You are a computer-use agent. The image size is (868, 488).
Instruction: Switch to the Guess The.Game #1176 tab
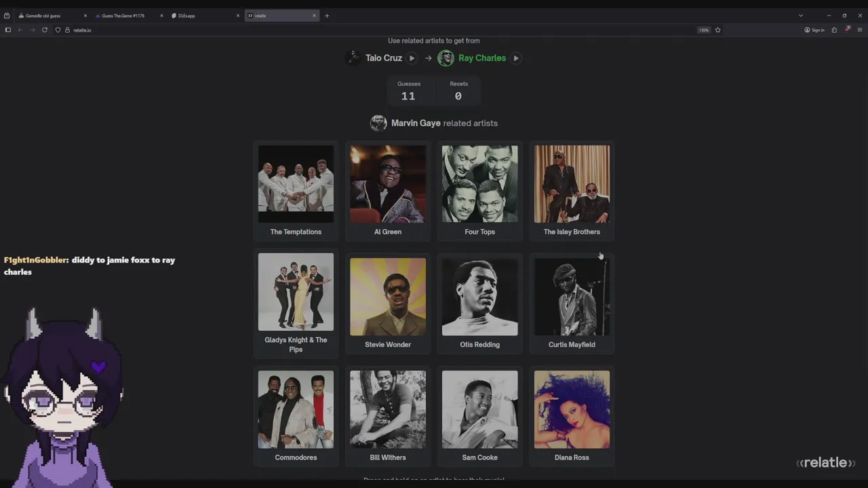(x=128, y=16)
